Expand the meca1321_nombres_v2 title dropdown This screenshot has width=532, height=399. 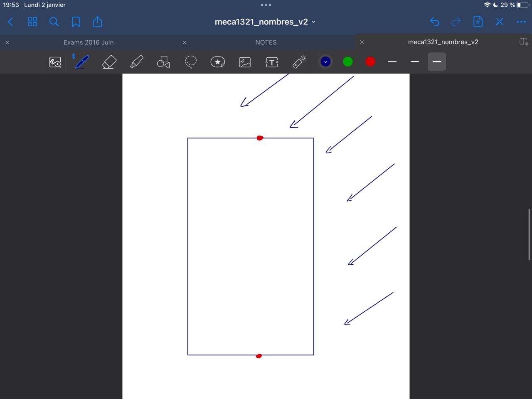[x=313, y=22]
